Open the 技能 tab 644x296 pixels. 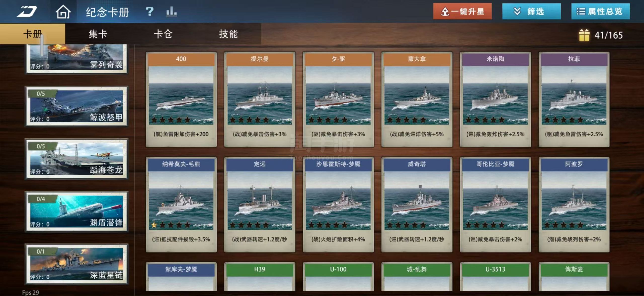pyautogui.click(x=228, y=34)
